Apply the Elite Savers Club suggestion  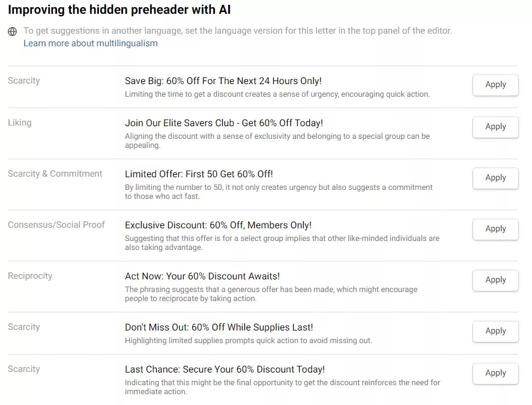[495, 127]
